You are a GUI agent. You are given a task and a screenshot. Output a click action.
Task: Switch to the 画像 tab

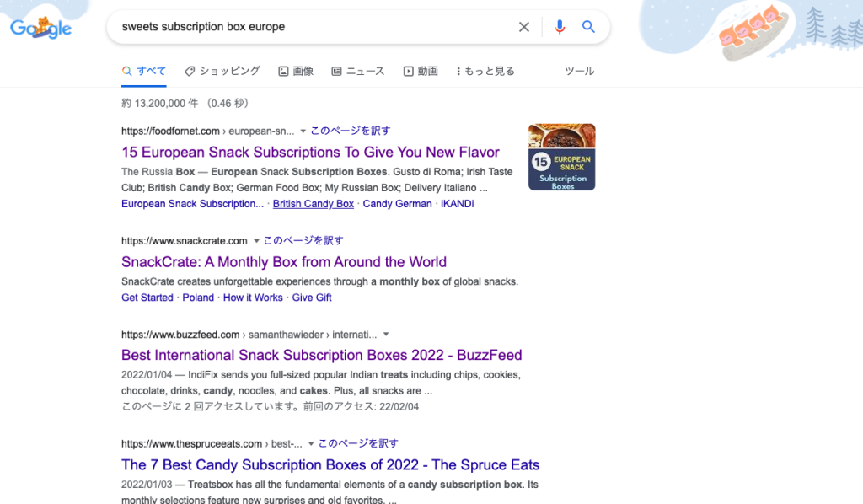click(296, 71)
